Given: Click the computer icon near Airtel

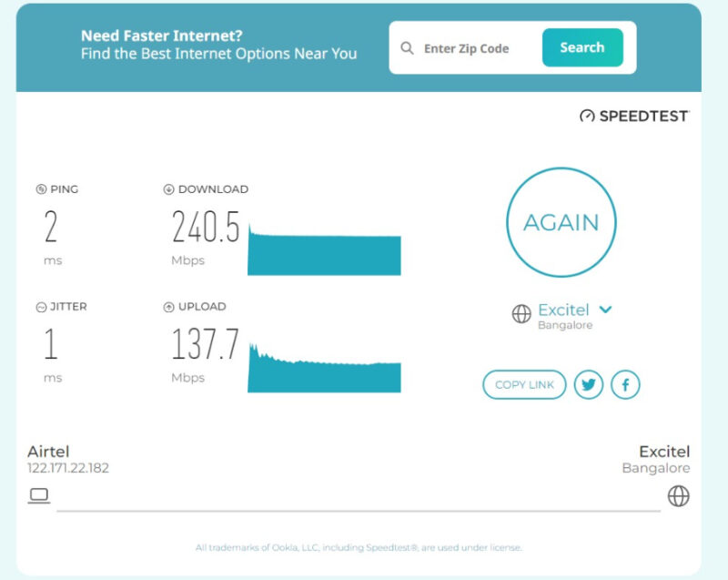Looking at the screenshot, I should [x=38, y=497].
